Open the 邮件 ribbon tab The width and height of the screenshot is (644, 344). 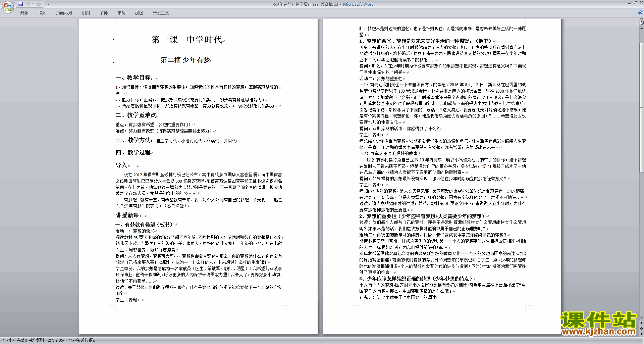pos(104,13)
